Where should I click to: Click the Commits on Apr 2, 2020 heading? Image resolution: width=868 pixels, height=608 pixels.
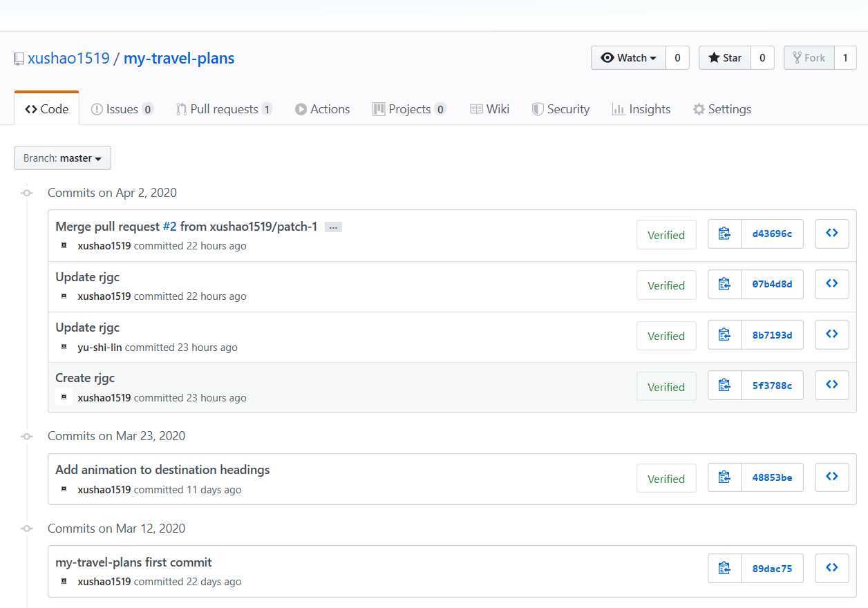tap(112, 193)
